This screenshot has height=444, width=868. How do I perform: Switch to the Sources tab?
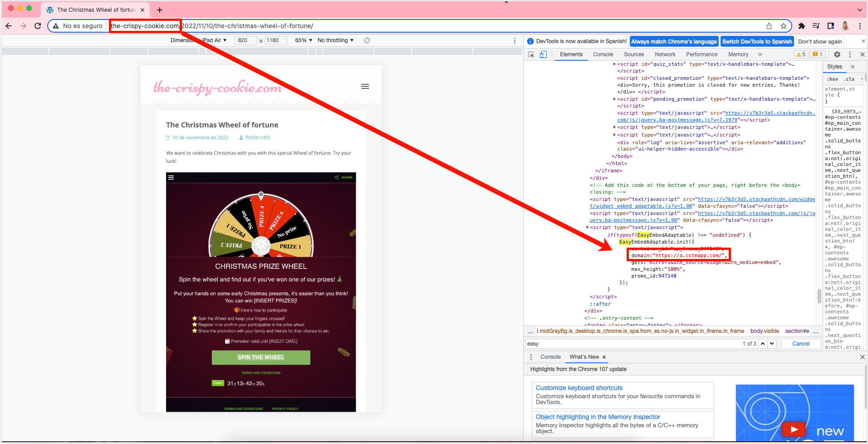click(634, 54)
